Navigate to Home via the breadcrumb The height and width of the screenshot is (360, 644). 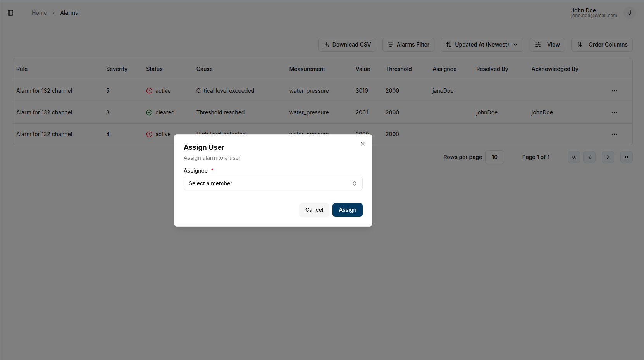coord(39,13)
